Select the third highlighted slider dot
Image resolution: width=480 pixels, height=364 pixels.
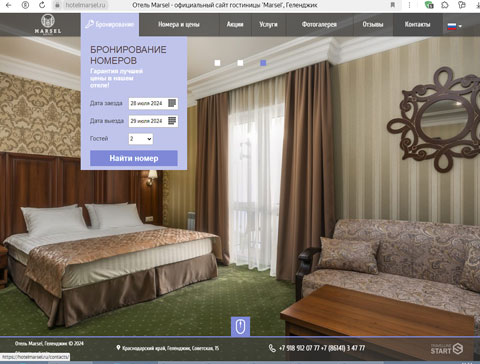[263, 63]
